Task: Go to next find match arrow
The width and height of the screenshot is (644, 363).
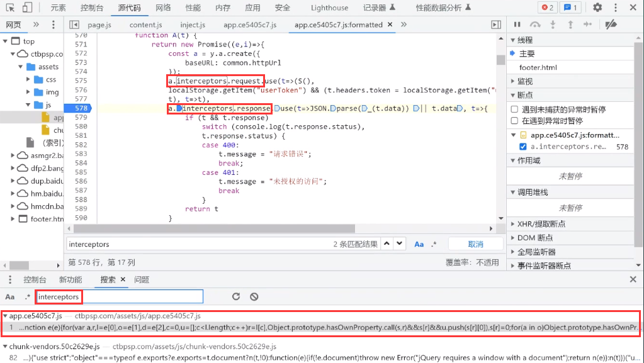Action: click(x=401, y=244)
